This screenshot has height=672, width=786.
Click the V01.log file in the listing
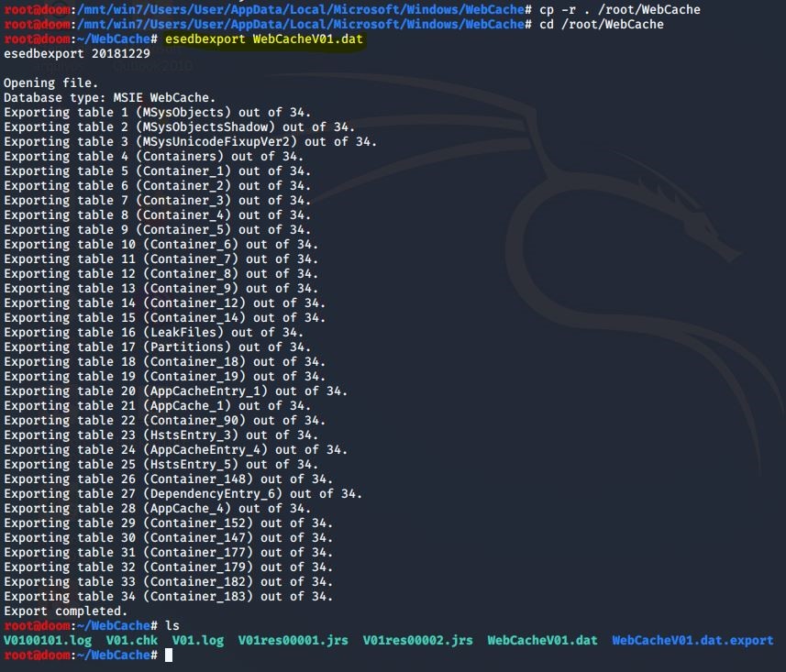(197, 641)
